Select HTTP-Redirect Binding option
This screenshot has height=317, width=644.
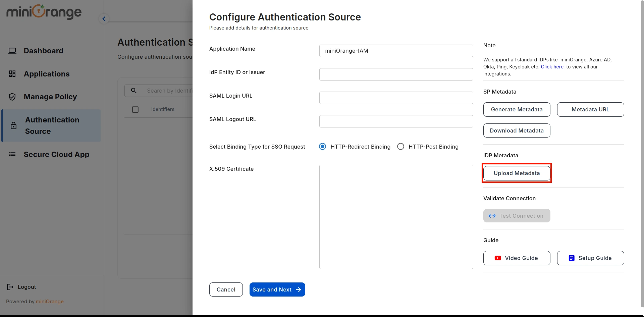click(322, 146)
